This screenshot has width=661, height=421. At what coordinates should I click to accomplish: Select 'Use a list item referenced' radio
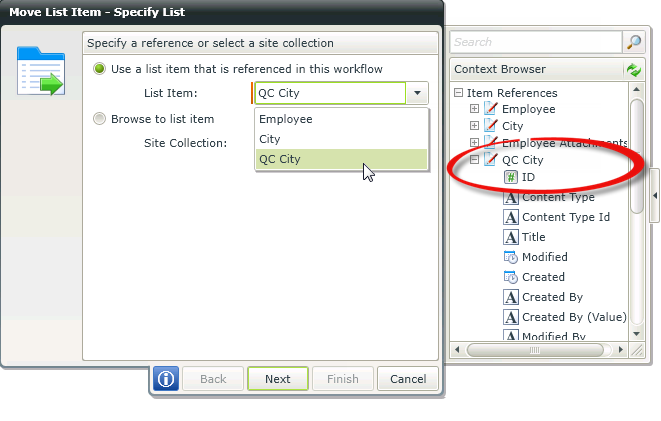tap(99, 69)
